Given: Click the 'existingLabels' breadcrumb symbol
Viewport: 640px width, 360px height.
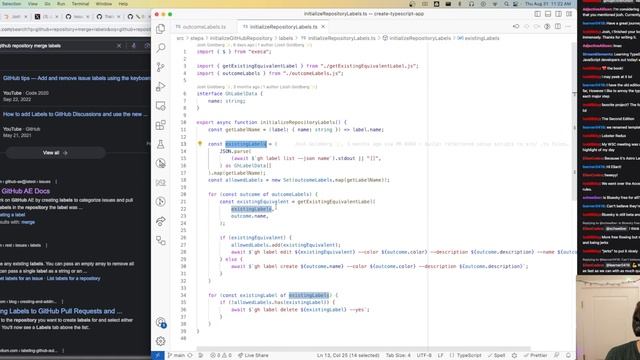Looking at the screenshot, I should pyautogui.click(x=478, y=38).
